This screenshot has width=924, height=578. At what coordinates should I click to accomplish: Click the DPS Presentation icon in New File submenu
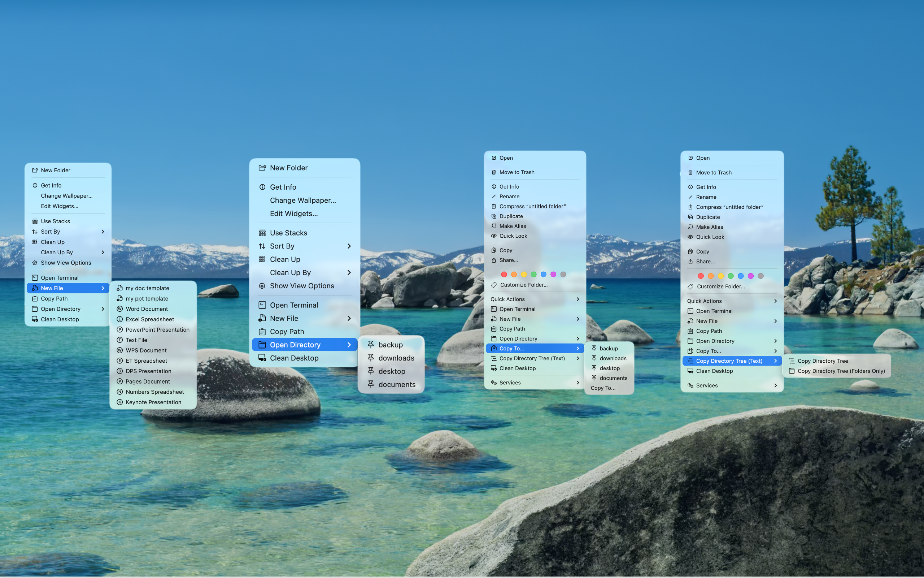tap(119, 371)
